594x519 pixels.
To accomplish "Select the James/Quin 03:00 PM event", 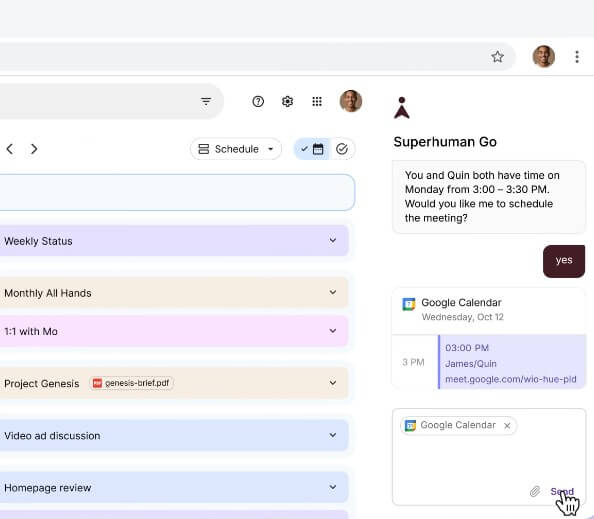I will [x=512, y=362].
